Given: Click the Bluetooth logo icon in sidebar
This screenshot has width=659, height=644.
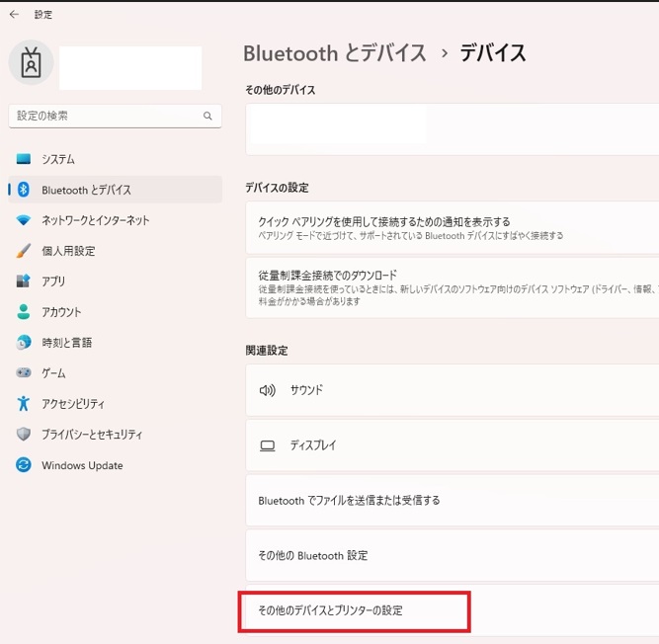Looking at the screenshot, I should pos(24,190).
